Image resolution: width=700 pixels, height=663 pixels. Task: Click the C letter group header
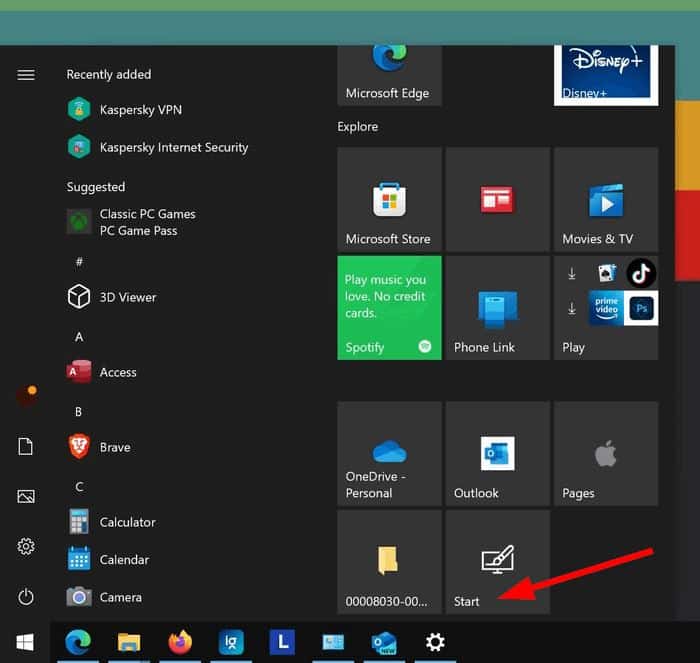79,487
